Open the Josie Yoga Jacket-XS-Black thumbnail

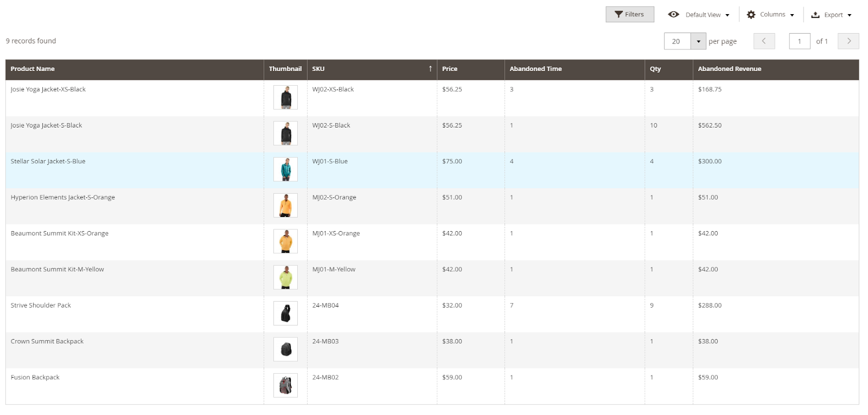point(285,98)
